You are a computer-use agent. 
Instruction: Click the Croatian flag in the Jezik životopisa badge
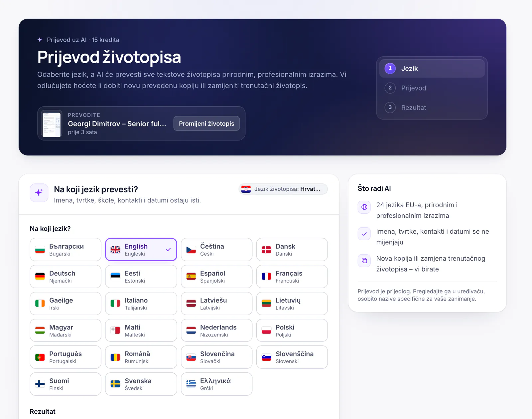[x=246, y=189]
